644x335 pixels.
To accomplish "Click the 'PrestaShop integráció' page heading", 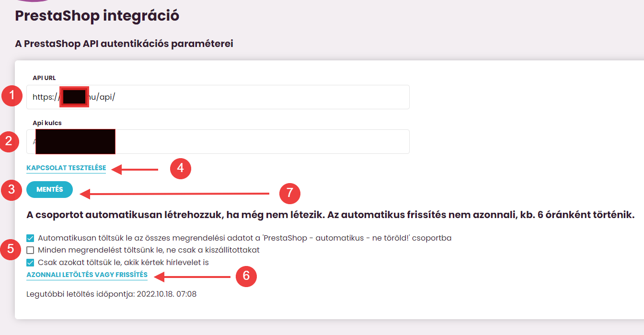I will 97,16.
